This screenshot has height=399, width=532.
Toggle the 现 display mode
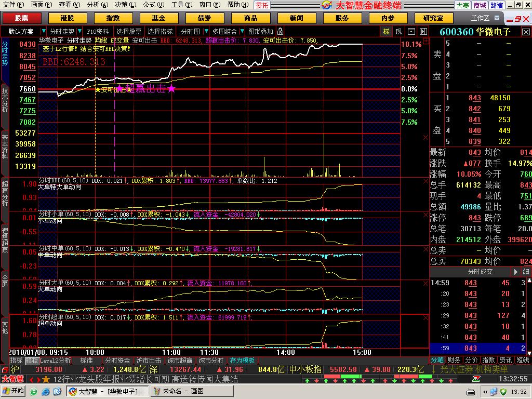click(398, 32)
